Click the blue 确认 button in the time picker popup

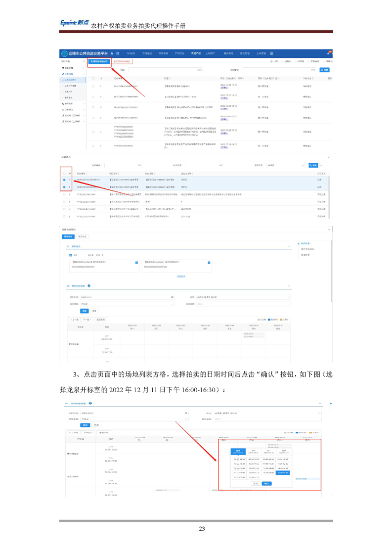coord(267,483)
